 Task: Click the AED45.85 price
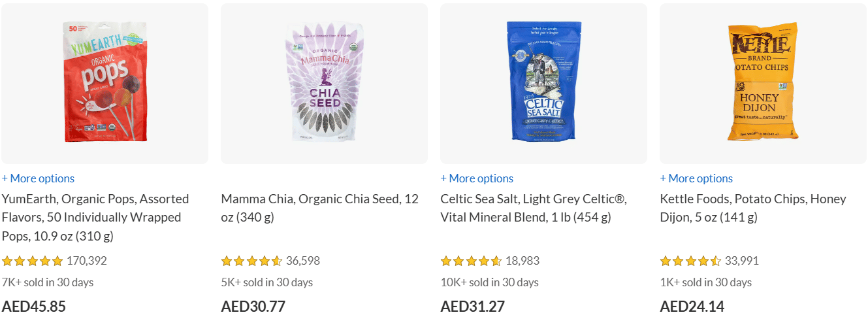pyautogui.click(x=34, y=307)
